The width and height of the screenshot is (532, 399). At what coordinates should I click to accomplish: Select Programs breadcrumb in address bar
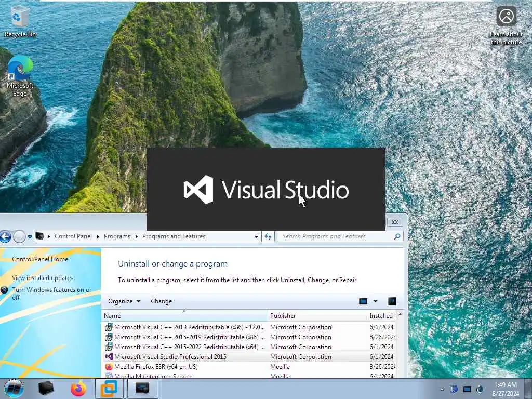pos(117,236)
